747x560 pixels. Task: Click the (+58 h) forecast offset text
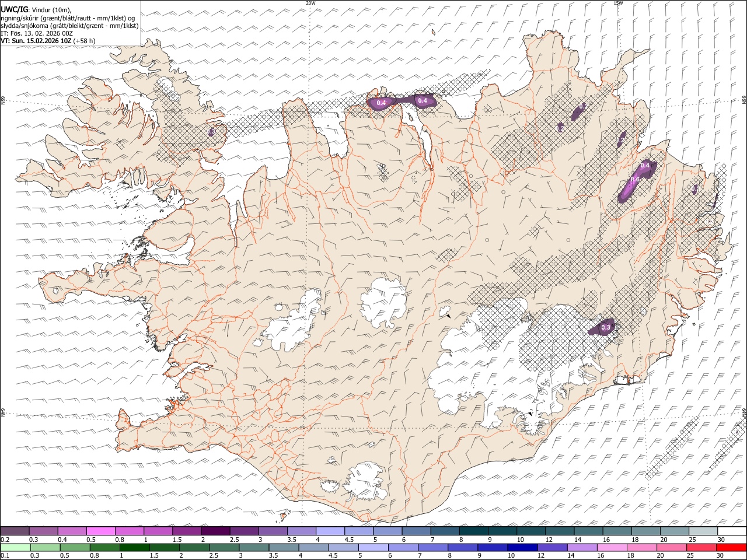point(85,41)
